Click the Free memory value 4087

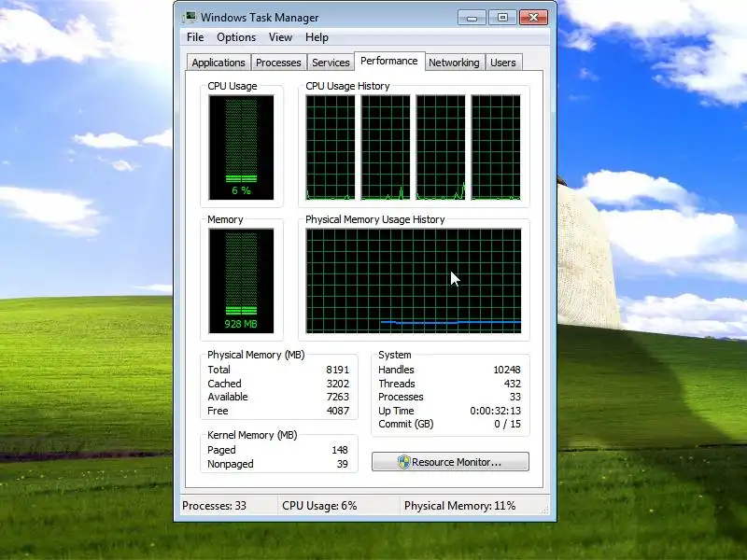coord(338,411)
